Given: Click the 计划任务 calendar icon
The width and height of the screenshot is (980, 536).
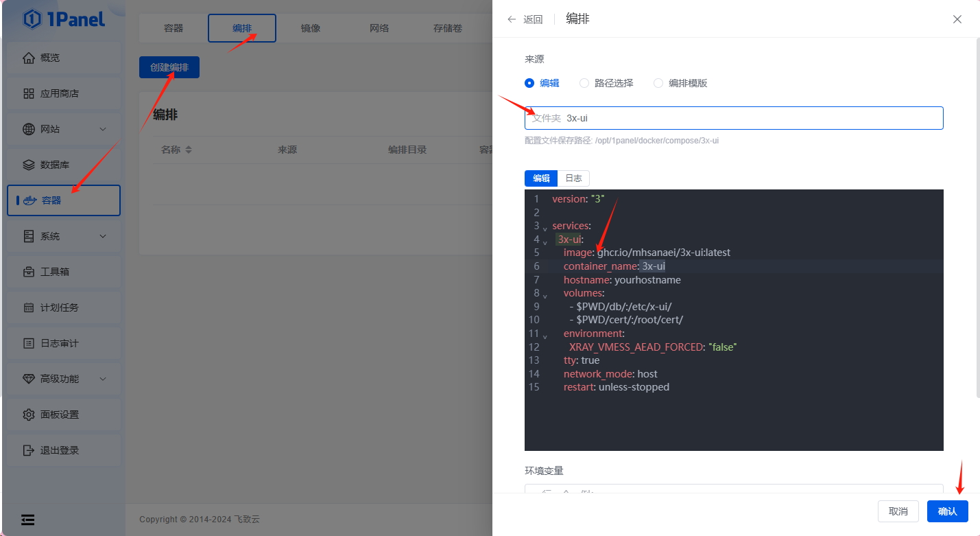Looking at the screenshot, I should (x=28, y=307).
